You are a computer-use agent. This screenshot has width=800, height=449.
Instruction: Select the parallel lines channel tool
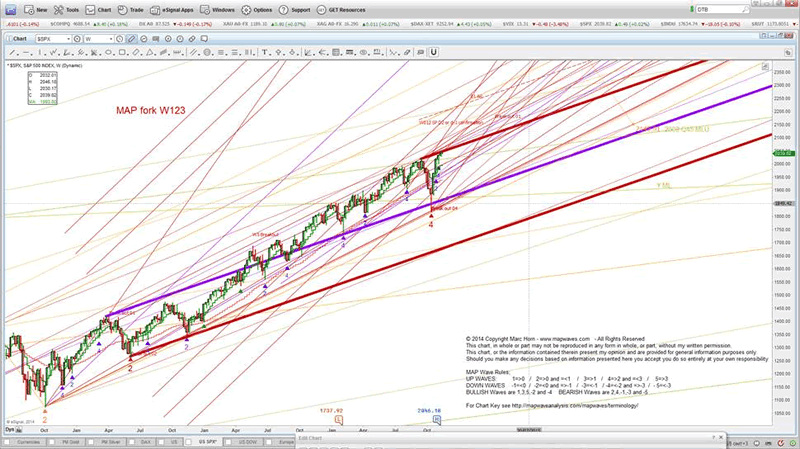pyautogui.click(x=193, y=52)
